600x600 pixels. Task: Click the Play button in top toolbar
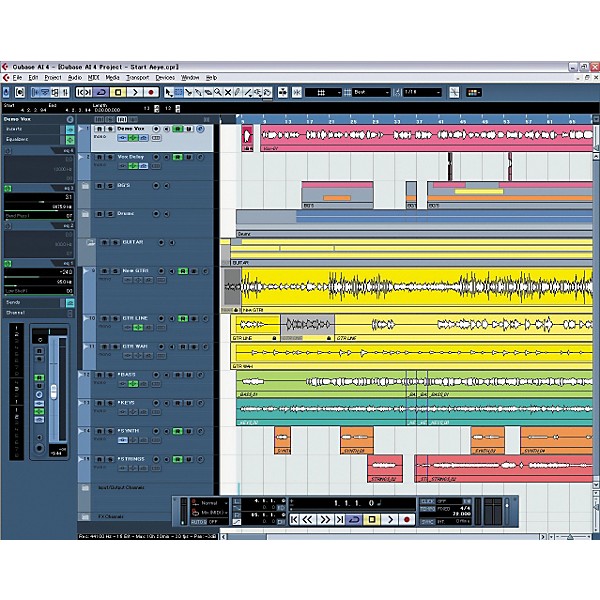[x=135, y=92]
